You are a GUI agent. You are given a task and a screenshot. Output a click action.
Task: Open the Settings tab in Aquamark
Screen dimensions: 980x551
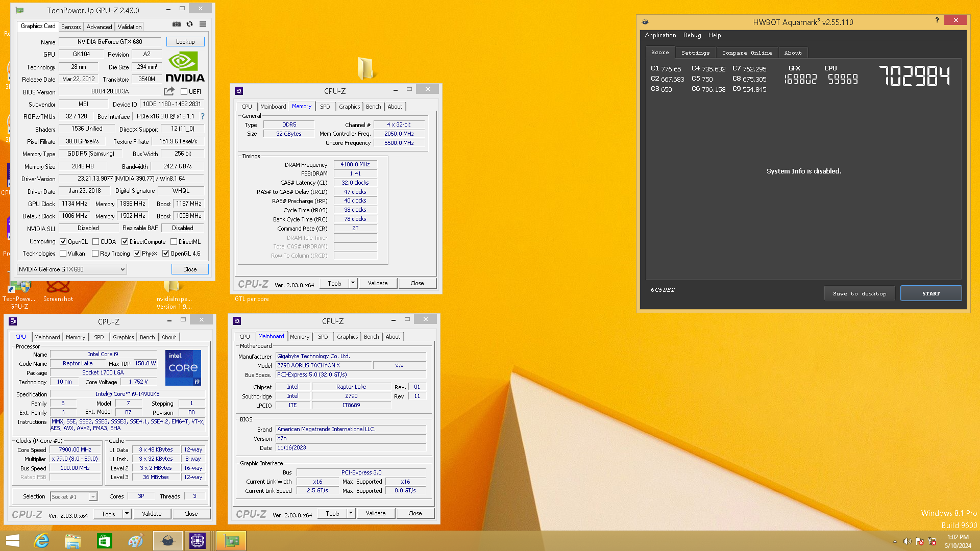click(x=695, y=53)
